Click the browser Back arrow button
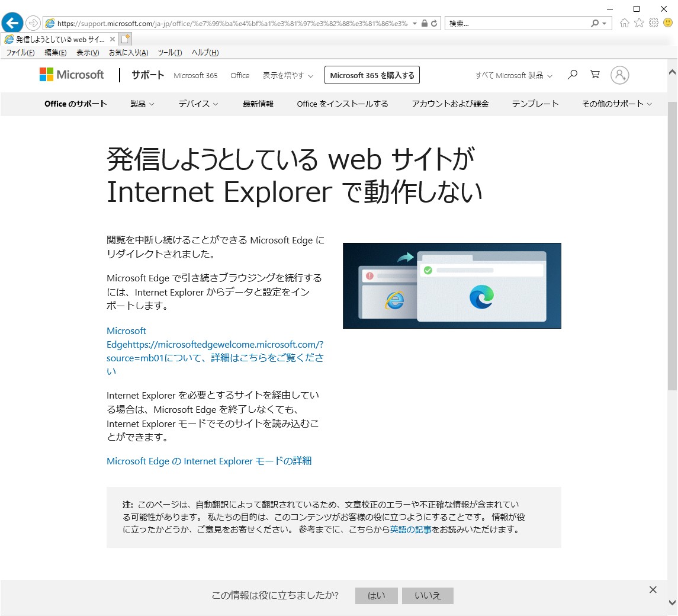The image size is (678, 616). [x=12, y=23]
